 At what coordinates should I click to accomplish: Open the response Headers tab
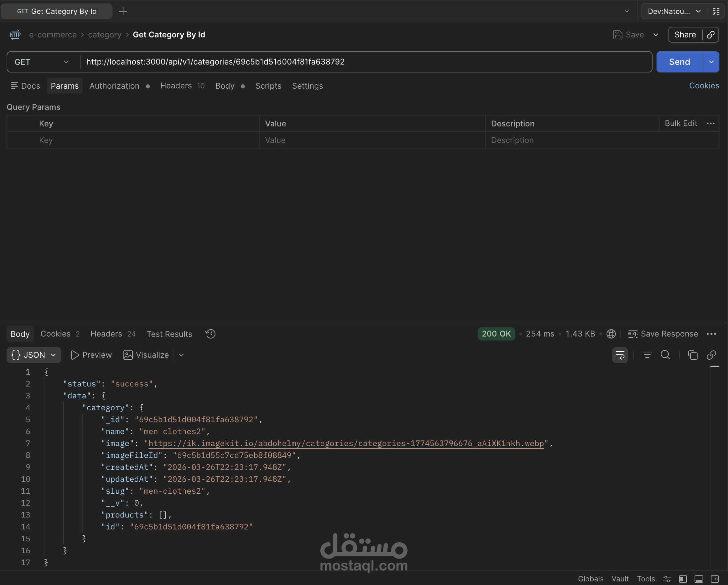click(106, 334)
